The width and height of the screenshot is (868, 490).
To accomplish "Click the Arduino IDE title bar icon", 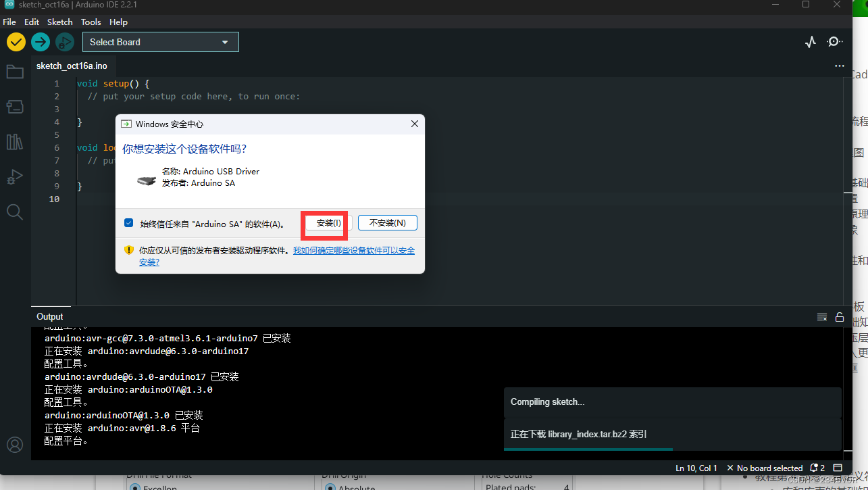I will tap(9, 4).
